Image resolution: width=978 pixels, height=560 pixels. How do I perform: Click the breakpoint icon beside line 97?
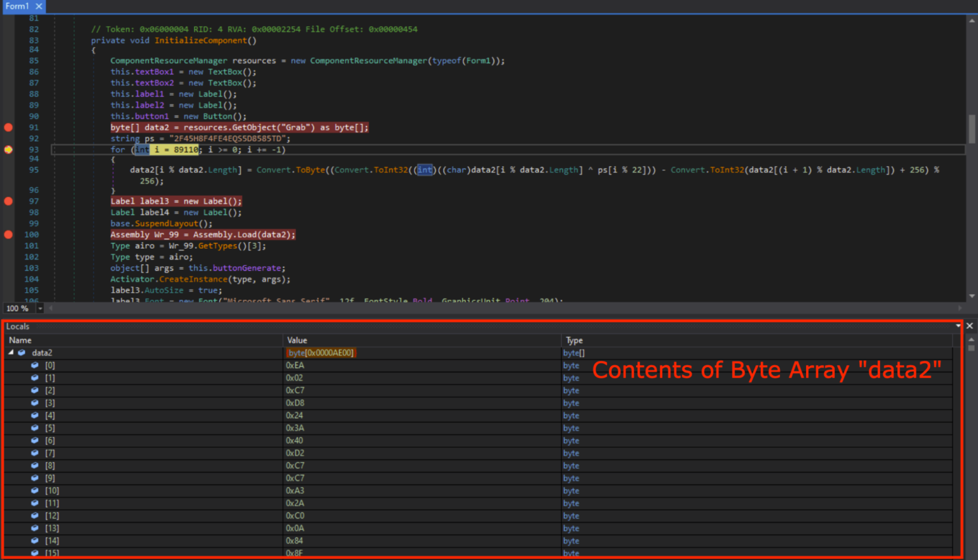point(8,201)
